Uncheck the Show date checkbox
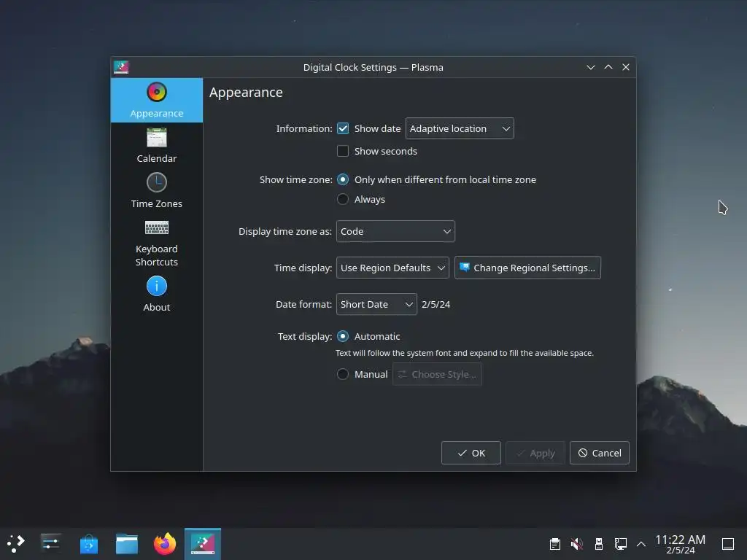The image size is (747, 560). [x=343, y=128]
